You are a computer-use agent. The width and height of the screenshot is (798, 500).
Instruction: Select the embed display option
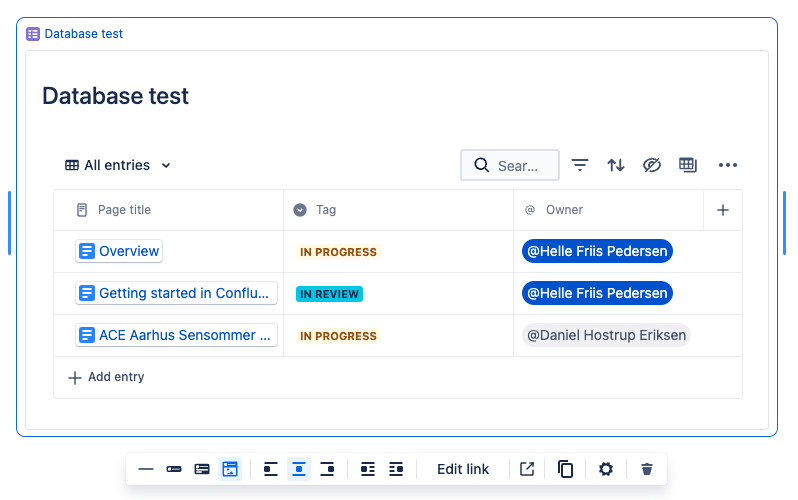coord(230,469)
